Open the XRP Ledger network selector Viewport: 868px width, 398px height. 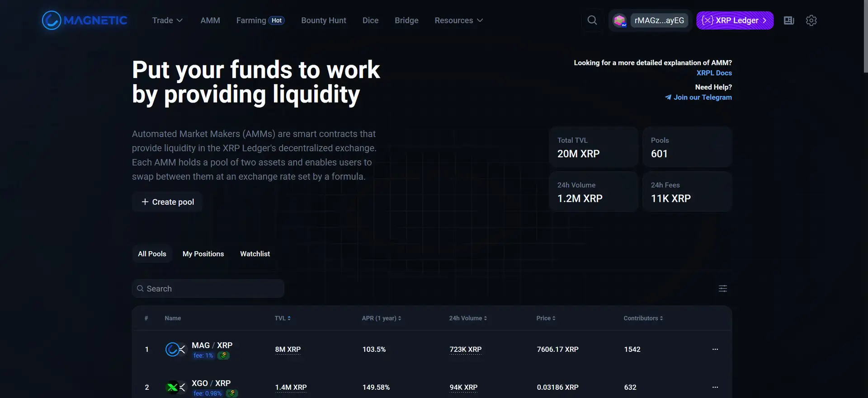[x=735, y=20]
